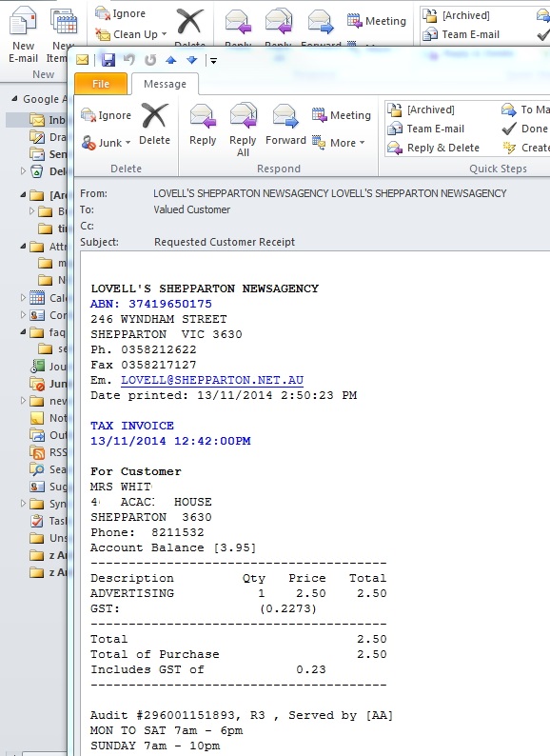Select the [Archived] quick step in the message window

coord(422,109)
